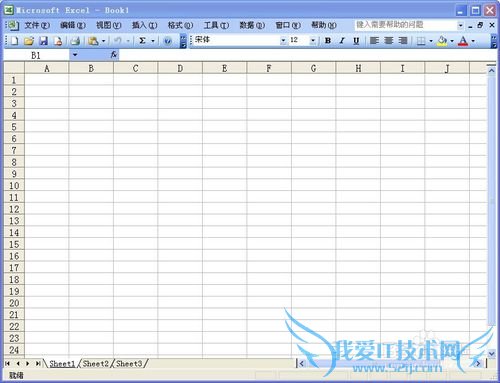The width and height of the screenshot is (500, 383).
Task: Restore the workbook window via menu-bar restore button
Action: (x=480, y=25)
